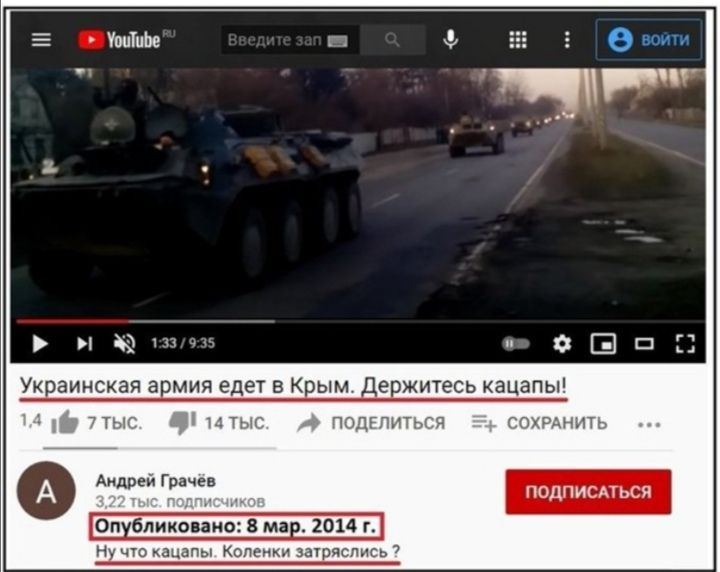Viewport: 720px width, 572px height.
Task: Unmute the video sound
Action: (x=124, y=343)
